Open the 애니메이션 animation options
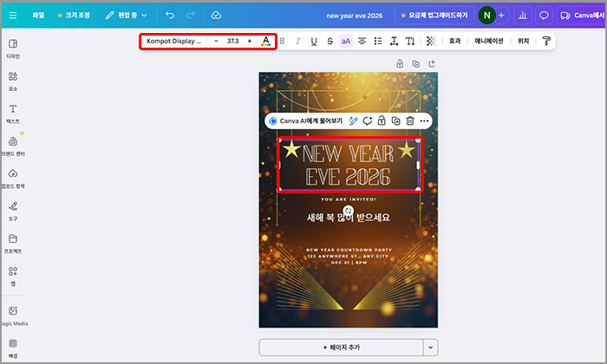This screenshot has height=364, width=607. coord(489,41)
